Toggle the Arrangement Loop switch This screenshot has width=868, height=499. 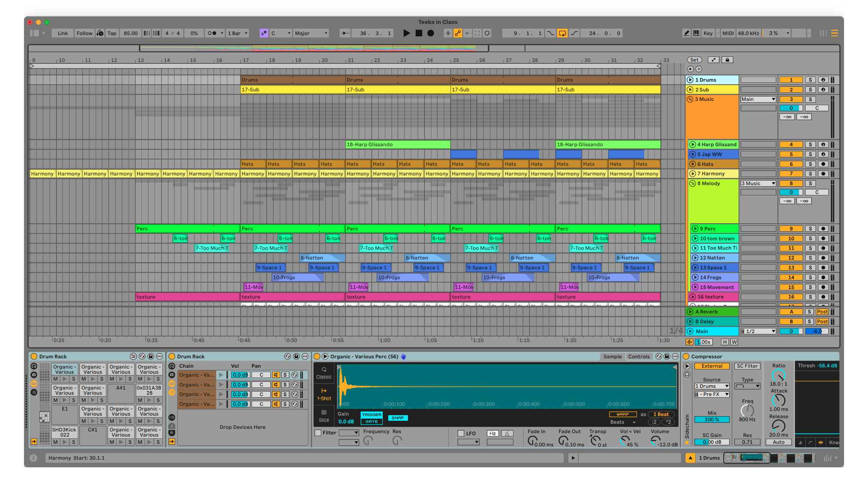(x=562, y=33)
